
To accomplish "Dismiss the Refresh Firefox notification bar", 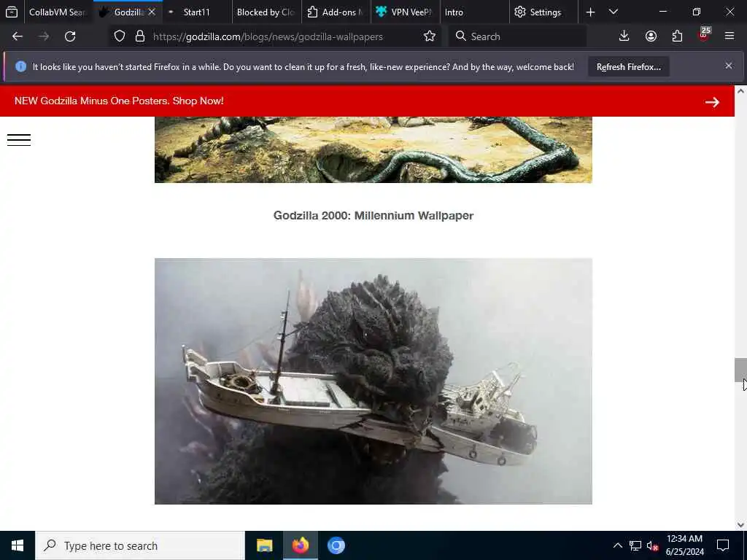I will pyautogui.click(x=729, y=66).
